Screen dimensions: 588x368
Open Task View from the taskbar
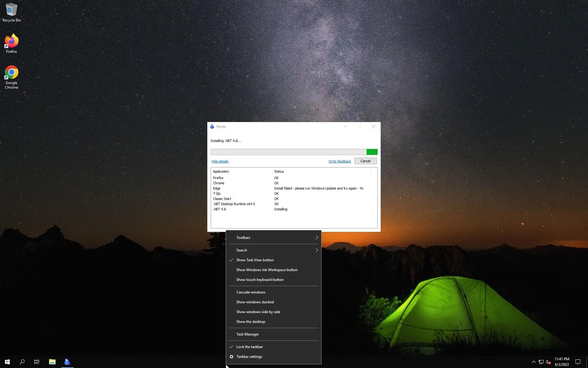[x=37, y=362]
